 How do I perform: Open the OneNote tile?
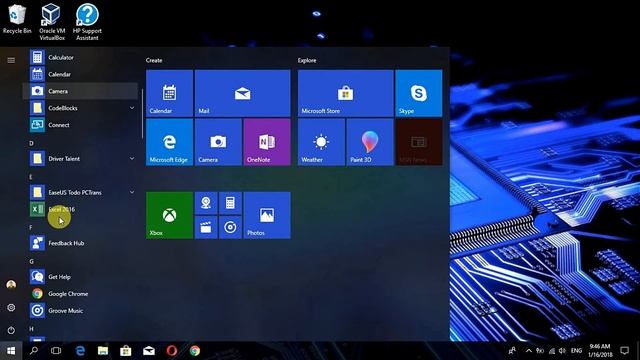[x=267, y=142]
